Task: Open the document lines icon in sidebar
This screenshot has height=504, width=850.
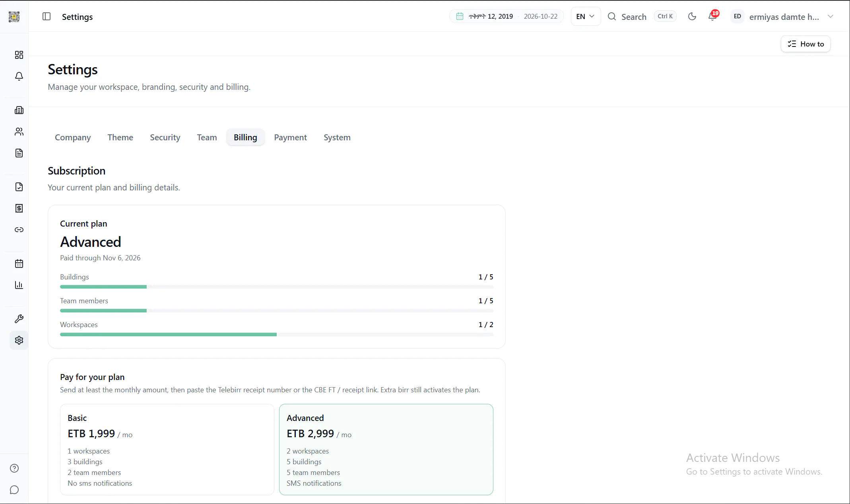Action: pos(19,153)
